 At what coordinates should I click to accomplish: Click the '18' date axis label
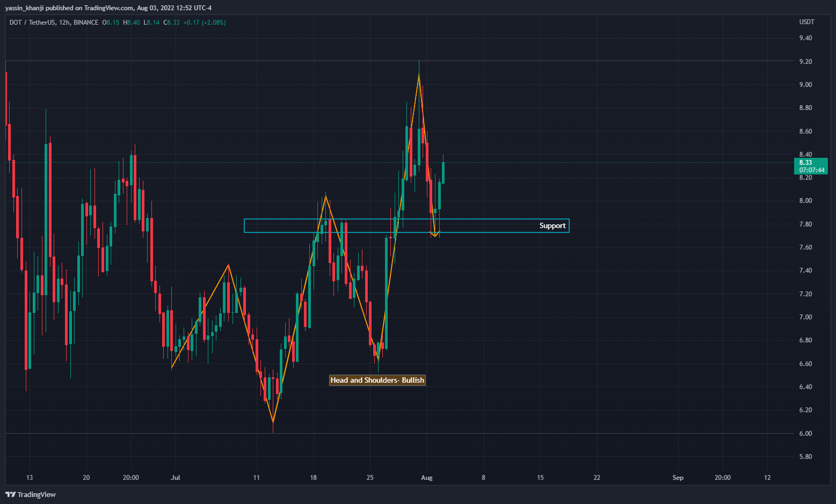click(x=313, y=478)
